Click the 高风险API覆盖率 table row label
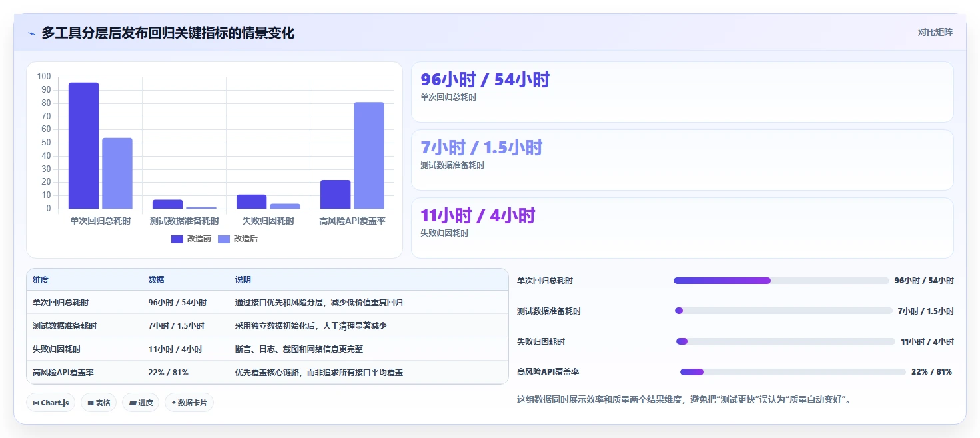 click(x=63, y=373)
